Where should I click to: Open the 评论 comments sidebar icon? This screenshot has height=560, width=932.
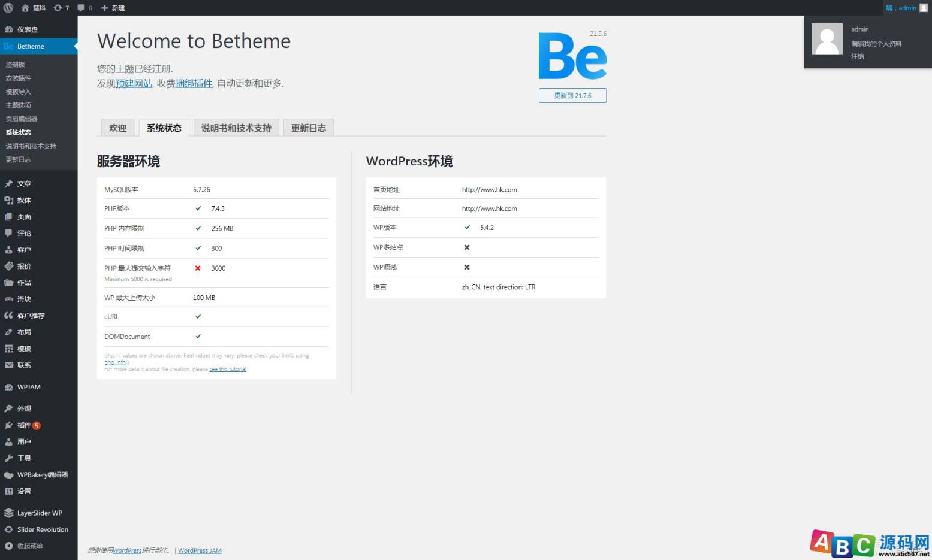(8, 233)
